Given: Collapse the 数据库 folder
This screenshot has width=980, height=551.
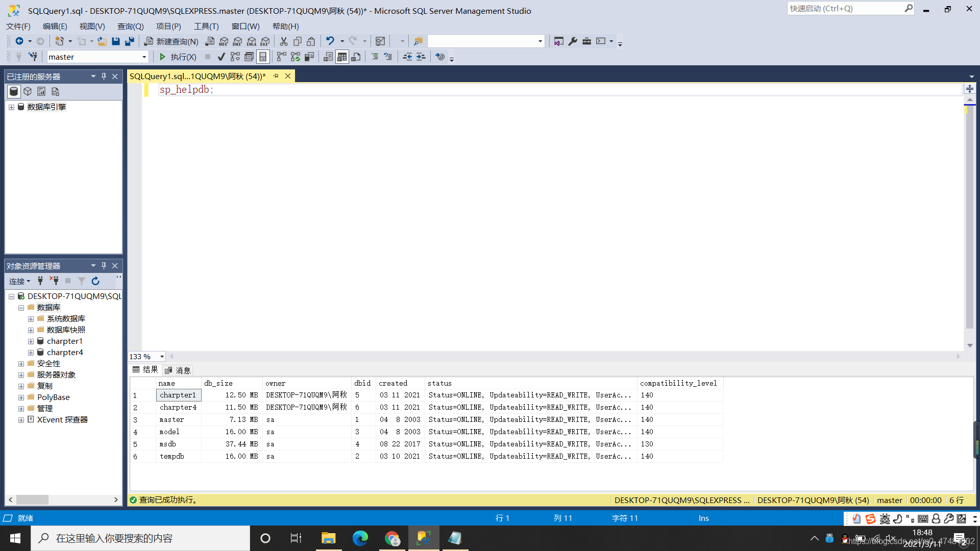Looking at the screenshot, I should [21, 308].
